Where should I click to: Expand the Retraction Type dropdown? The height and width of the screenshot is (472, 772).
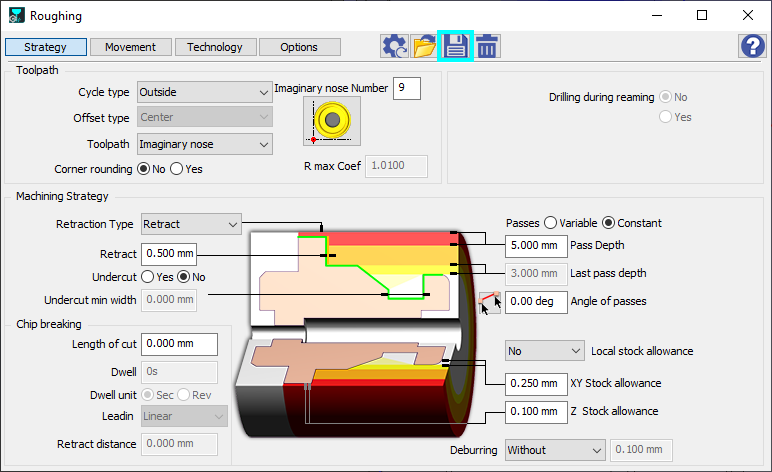click(x=191, y=224)
